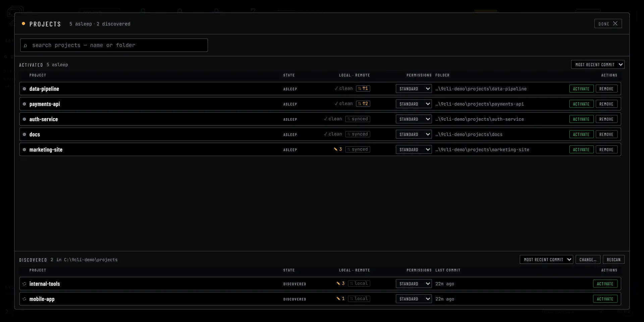
Task: Activate the mobile-app discovered project
Action: click(x=605, y=299)
